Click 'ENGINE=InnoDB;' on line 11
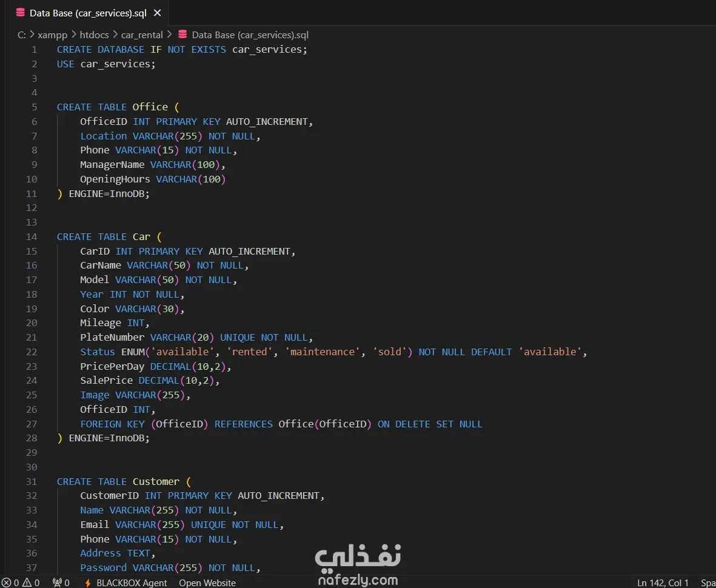This screenshot has width=716, height=588. coord(109,193)
